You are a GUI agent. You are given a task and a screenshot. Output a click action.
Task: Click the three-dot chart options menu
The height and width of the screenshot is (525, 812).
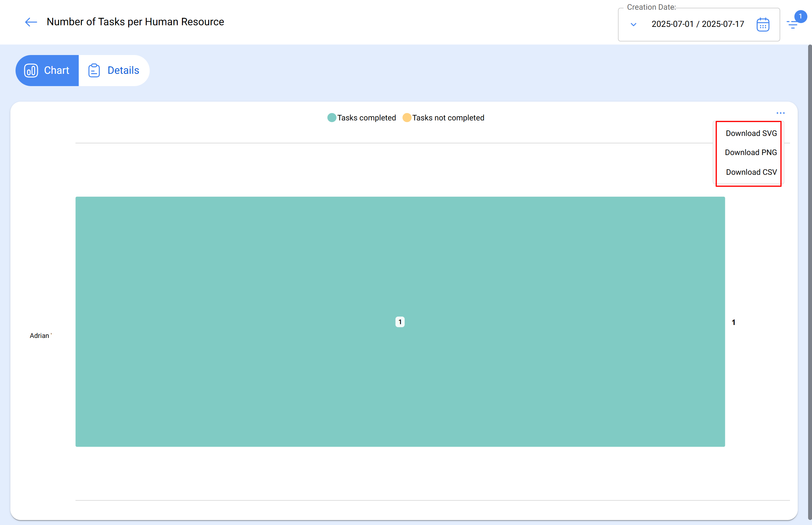780,113
